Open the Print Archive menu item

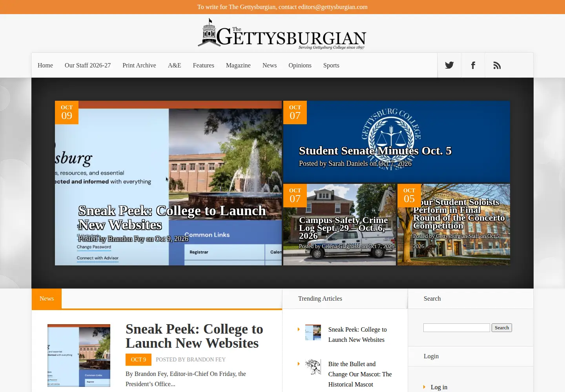pyautogui.click(x=139, y=65)
